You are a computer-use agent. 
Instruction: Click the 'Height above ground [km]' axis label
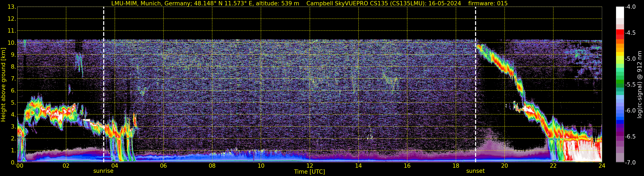pos(3,85)
